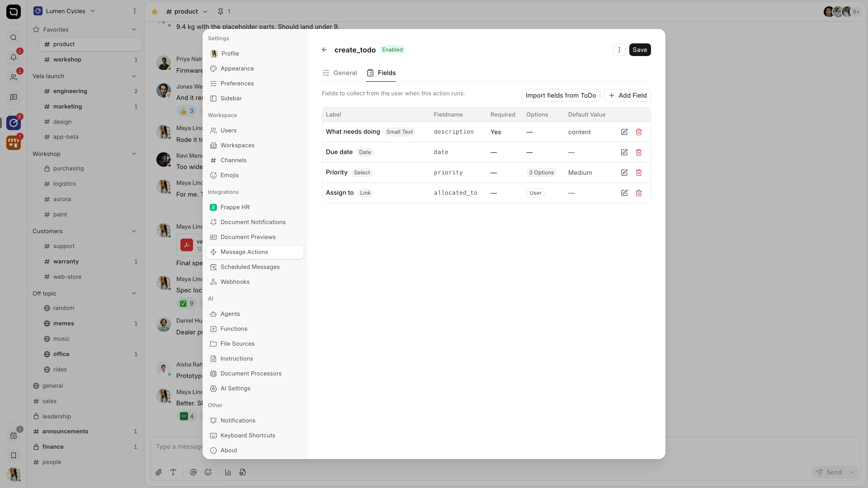Delete the Assign to field
This screenshot has height=488, width=868.
[639, 193]
